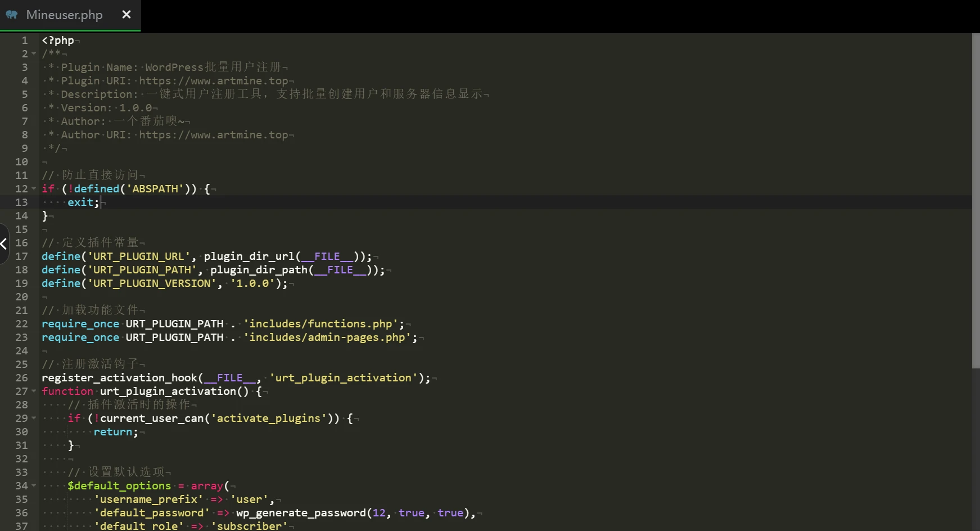The image size is (980, 531).
Task: Click the 'URT_PLUGIN_VERSION' constant name on line 19
Action: pyautogui.click(x=151, y=283)
